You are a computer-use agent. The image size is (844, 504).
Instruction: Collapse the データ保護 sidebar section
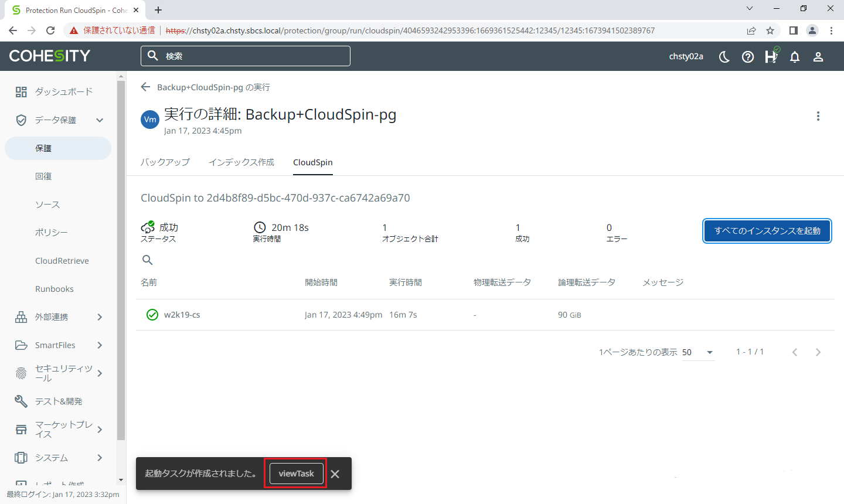point(100,120)
